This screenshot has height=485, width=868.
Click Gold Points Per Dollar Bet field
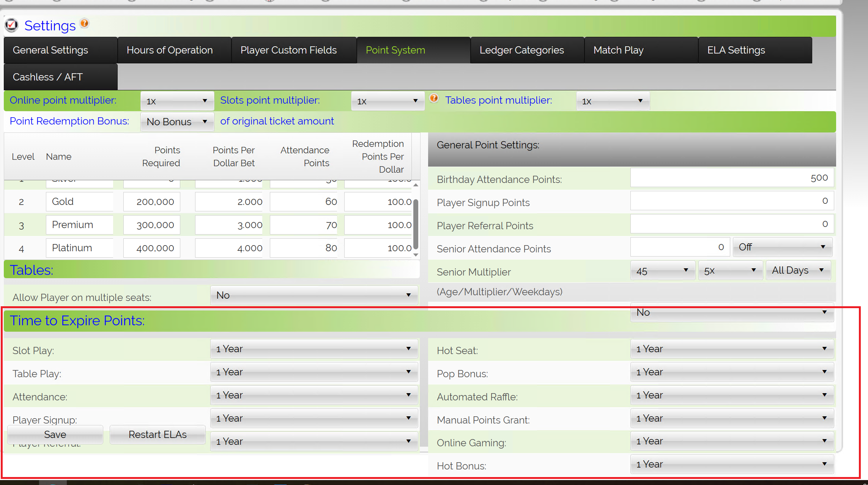pyautogui.click(x=229, y=202)
